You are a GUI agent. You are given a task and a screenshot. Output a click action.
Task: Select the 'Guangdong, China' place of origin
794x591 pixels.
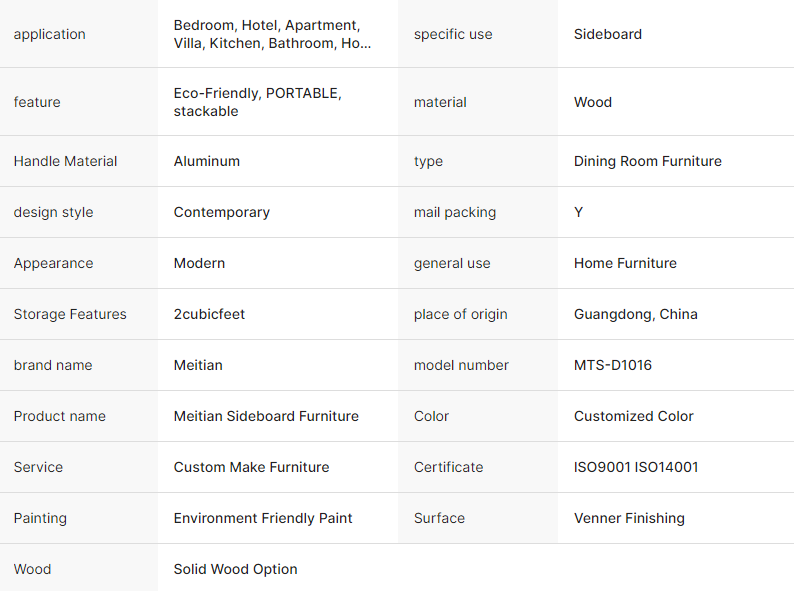tap(636, 314)
